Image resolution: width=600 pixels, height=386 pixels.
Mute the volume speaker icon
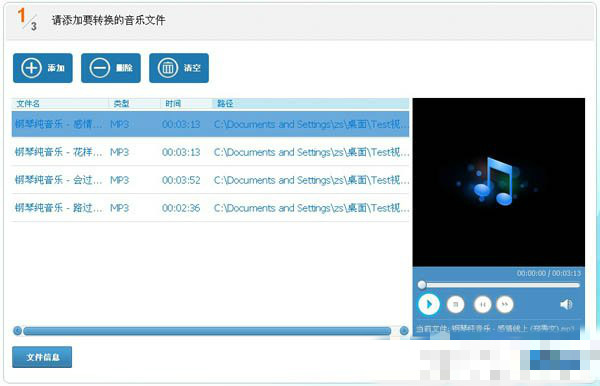566,305
